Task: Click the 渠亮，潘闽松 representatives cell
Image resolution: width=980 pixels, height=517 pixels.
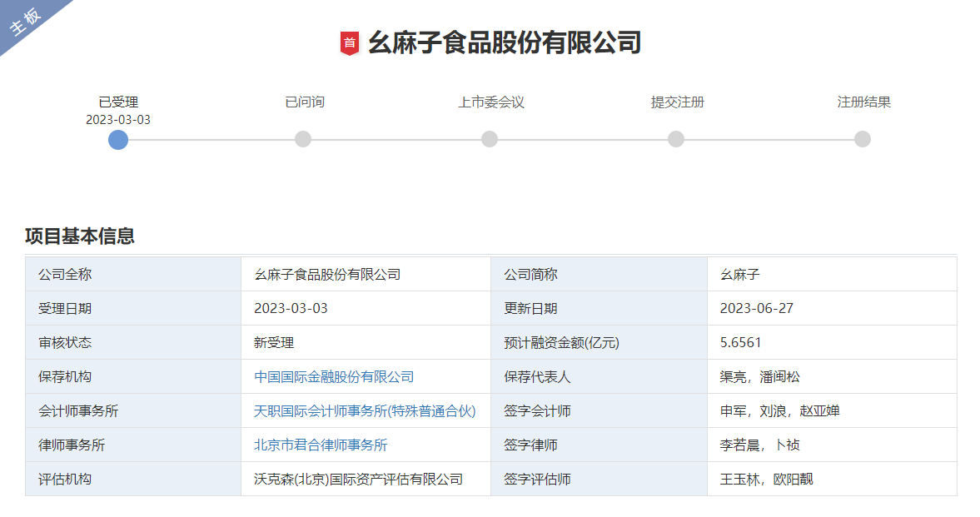Action: (832, 377)
